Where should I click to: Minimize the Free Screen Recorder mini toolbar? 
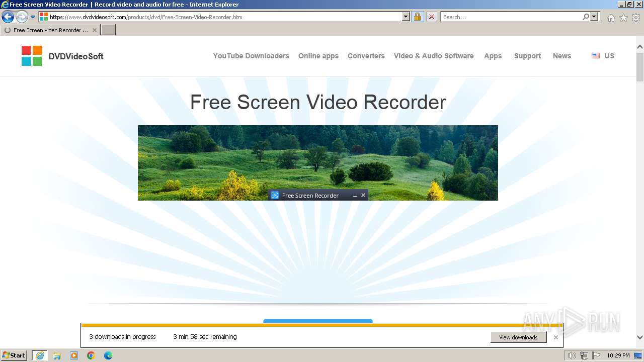tap(355, 196)
